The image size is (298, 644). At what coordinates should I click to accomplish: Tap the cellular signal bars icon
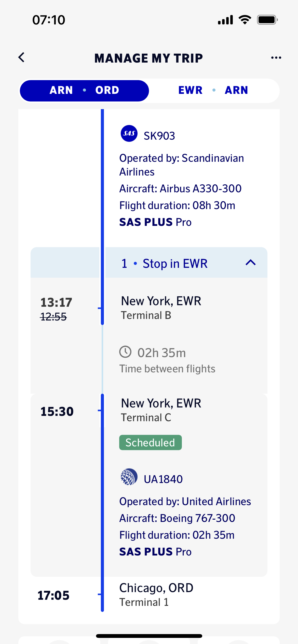[225, 20]
